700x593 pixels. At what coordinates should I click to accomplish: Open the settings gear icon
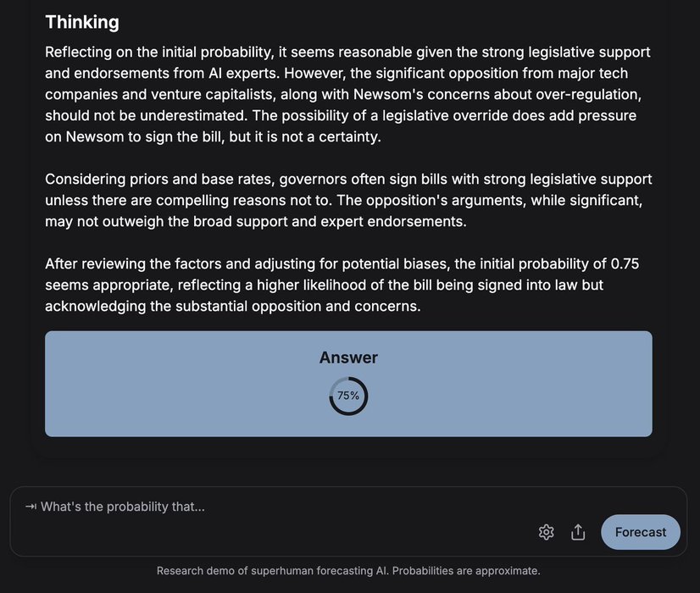[x=547, y=532]
